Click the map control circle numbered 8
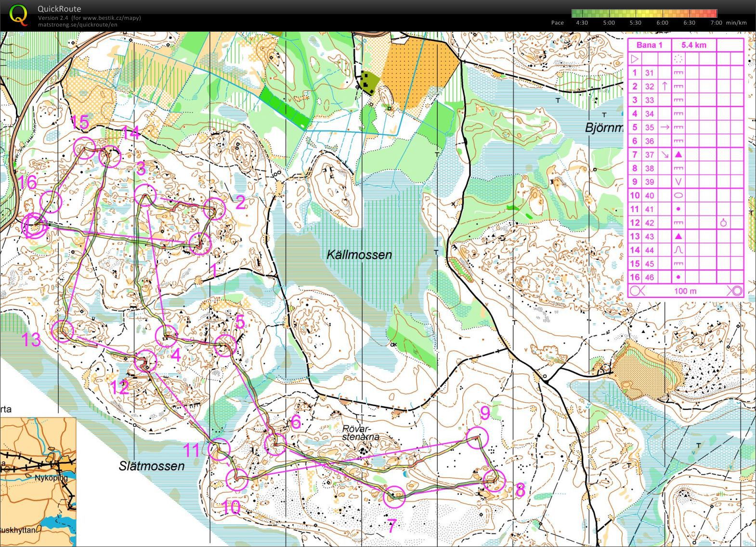Screen dimensions: 756x547 494,480
